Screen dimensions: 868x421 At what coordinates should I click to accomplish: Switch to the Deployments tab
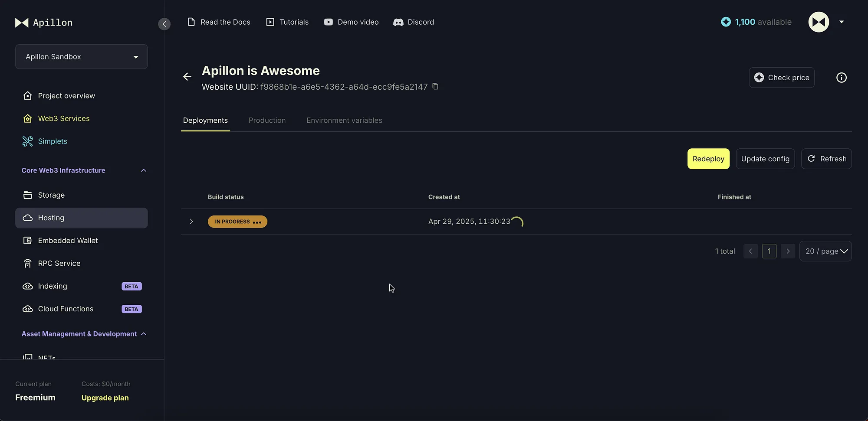coord(205,121)
